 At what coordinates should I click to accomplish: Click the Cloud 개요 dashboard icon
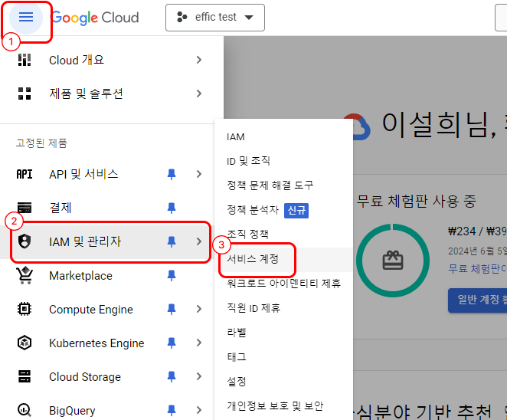25,60
